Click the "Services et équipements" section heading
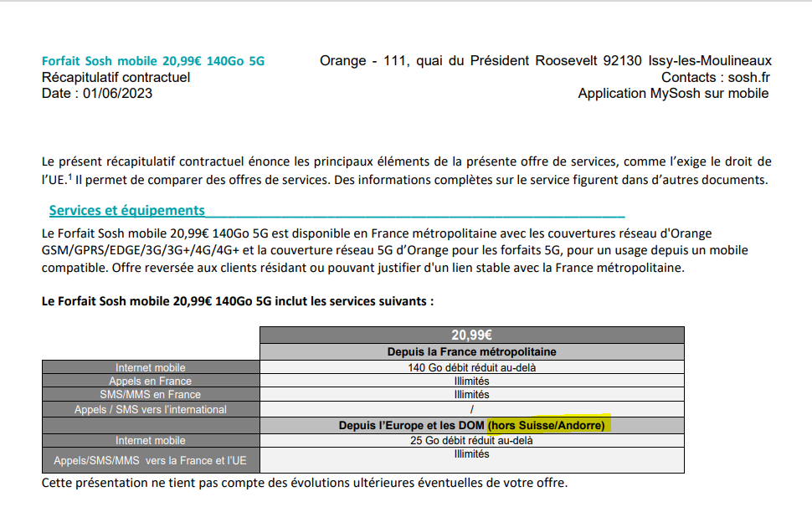812x507 pixels. click(127, 211)
